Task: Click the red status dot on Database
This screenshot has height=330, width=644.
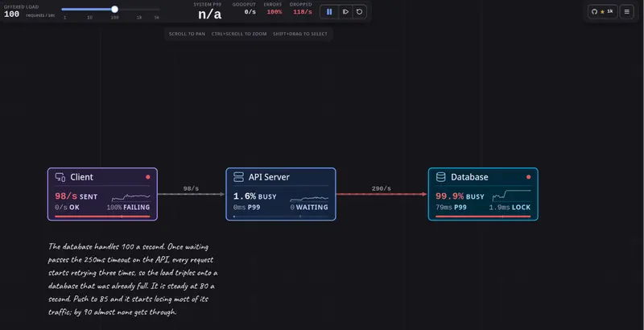Action: click(x=529, y=177)
